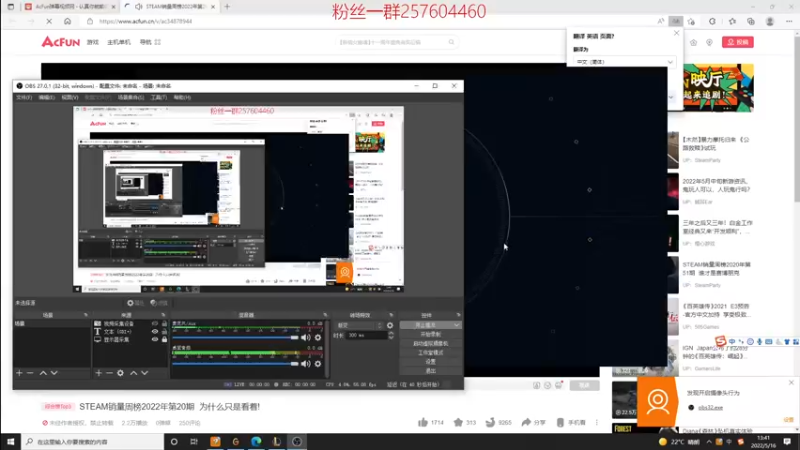Adjust the microphone/Aux volume slider in OBS

235,337
